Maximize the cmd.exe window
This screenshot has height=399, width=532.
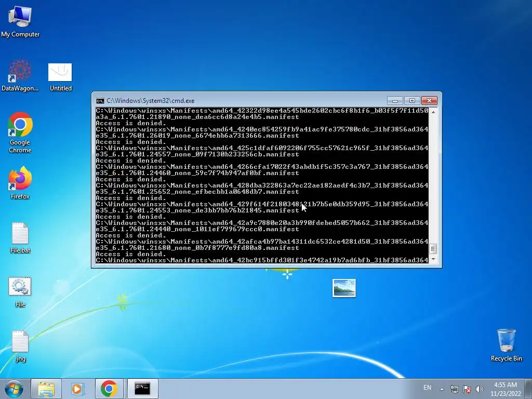click(x=412, y=101)
